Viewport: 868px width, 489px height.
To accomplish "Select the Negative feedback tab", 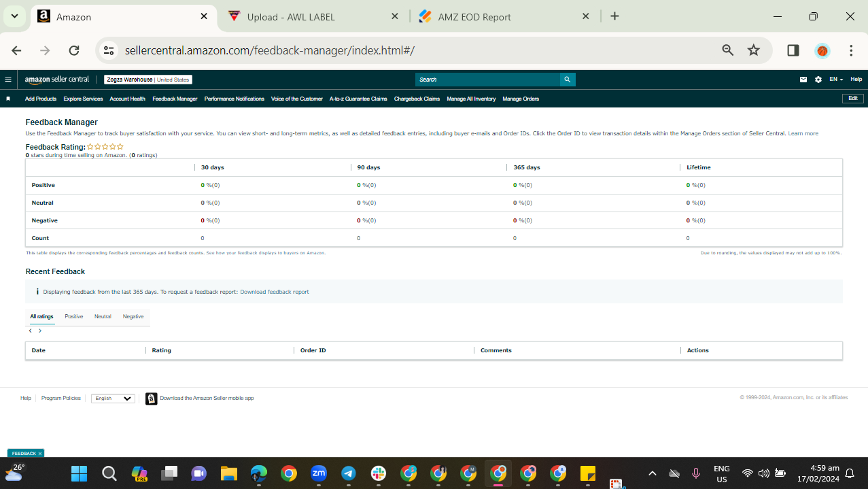I will coord(133,316).
